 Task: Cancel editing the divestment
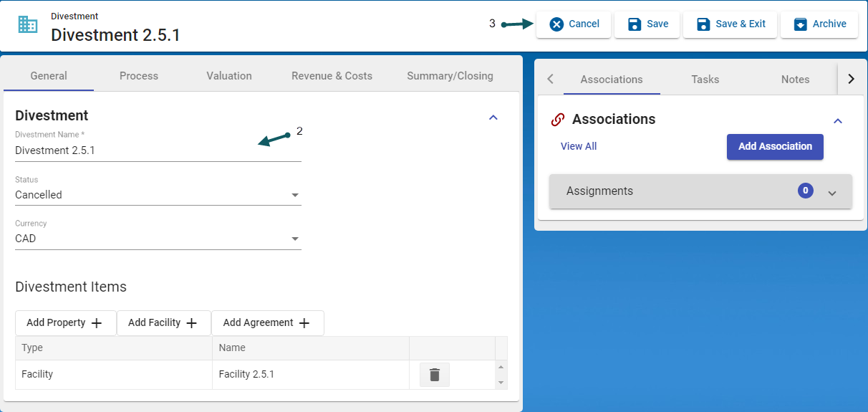pyautogui.click(x=574, y=24)
